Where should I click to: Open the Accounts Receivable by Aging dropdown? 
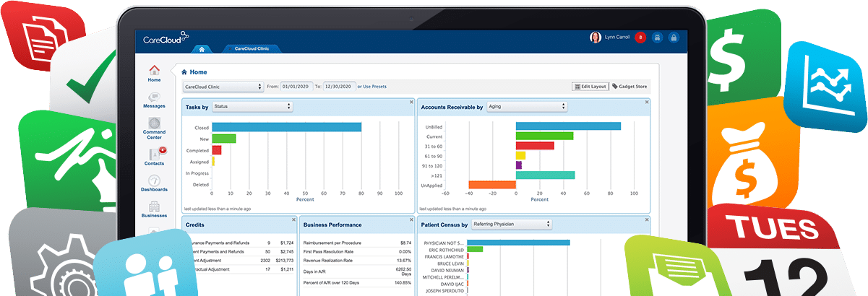tap(527, 106)
